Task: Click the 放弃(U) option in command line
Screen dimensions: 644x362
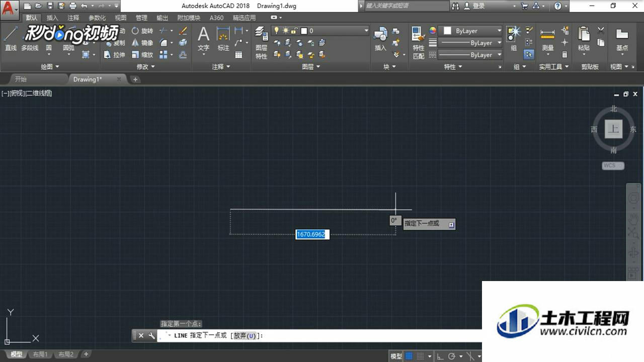Action: pos(246,335)
